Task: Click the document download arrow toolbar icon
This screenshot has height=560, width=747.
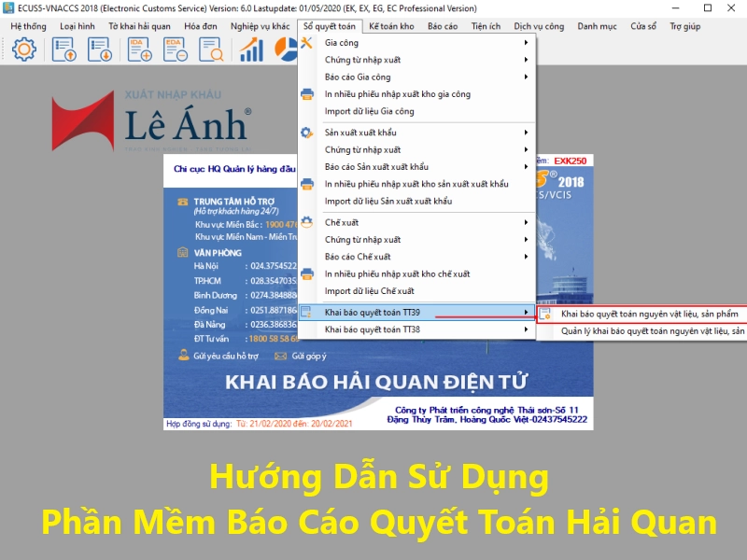Action: click(x=100, y=50)
